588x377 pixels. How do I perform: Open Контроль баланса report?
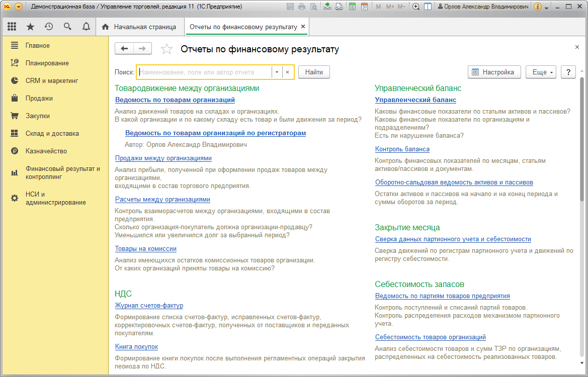pyautogui.click(x=402, y=149)
